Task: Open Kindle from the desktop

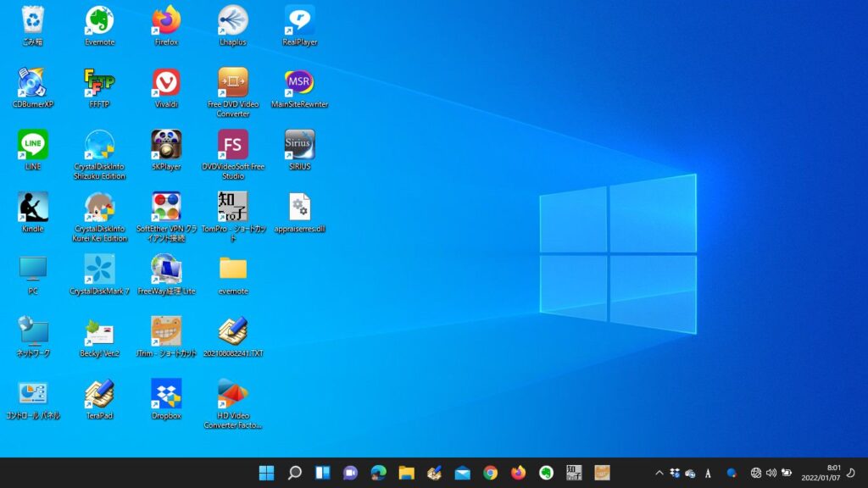Action: click(x=32, y=207)
